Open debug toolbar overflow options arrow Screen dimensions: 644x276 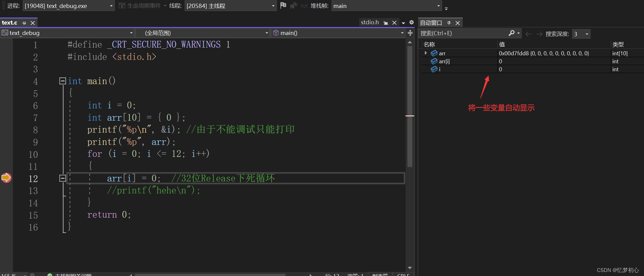[446, 9]
